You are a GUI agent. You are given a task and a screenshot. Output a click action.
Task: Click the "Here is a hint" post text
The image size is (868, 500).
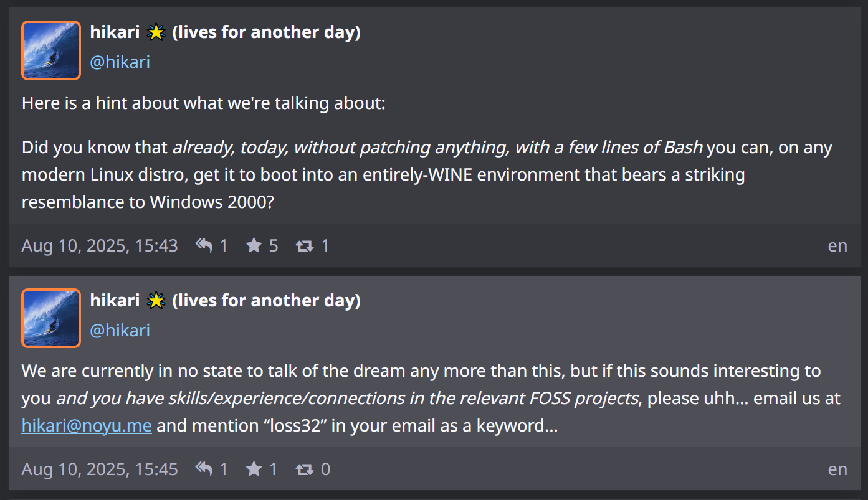(204, 103)
